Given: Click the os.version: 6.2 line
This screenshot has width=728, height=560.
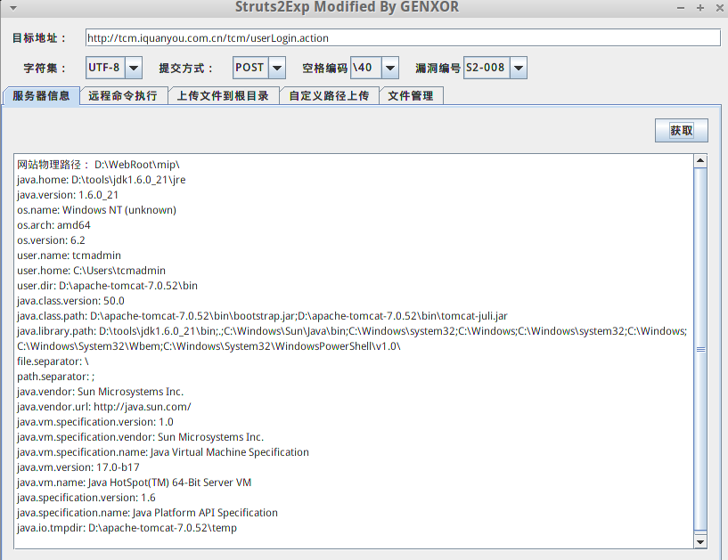Looking at the screenshot, I should click(x=51, y=240).
